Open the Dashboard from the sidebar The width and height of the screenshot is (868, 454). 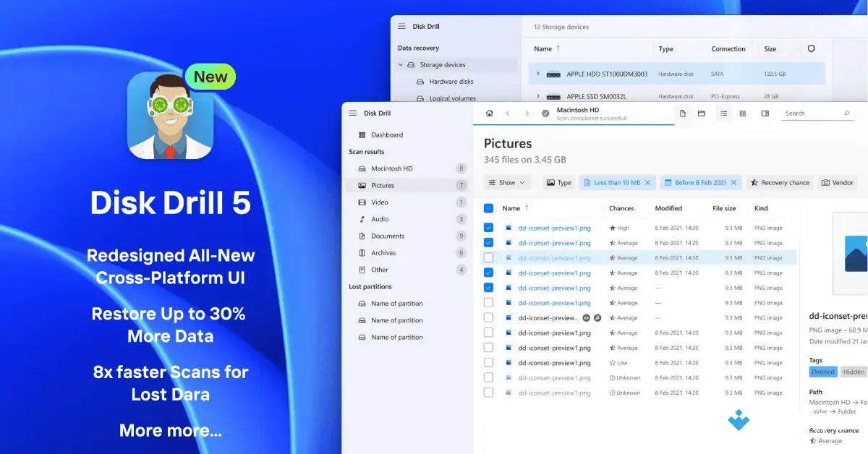386,134
